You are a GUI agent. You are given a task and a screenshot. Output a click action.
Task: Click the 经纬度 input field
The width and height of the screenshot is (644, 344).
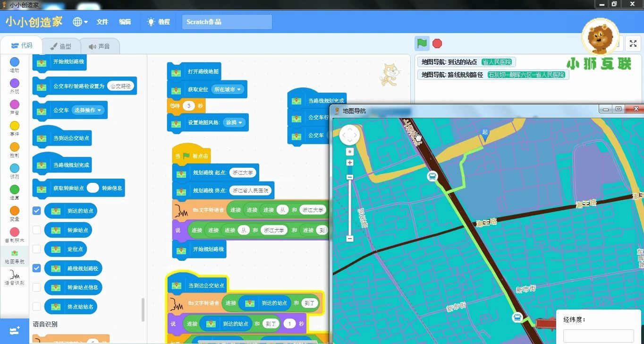click(599, 336)
